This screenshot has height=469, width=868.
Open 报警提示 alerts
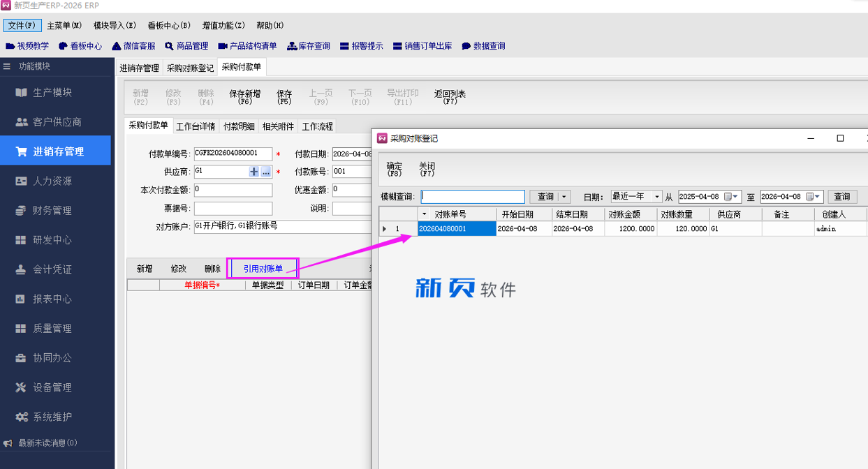(x=361, y=46)
